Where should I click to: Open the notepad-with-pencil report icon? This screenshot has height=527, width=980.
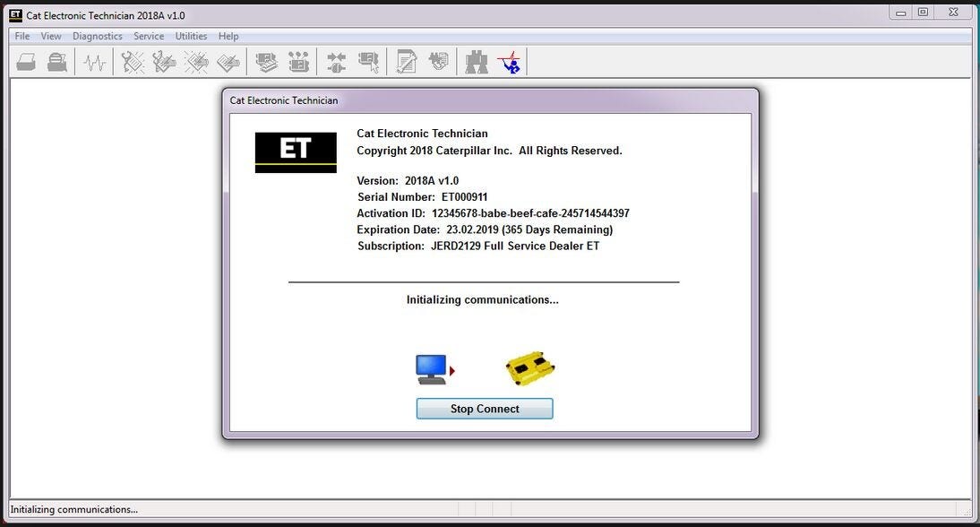coord(407,62)
